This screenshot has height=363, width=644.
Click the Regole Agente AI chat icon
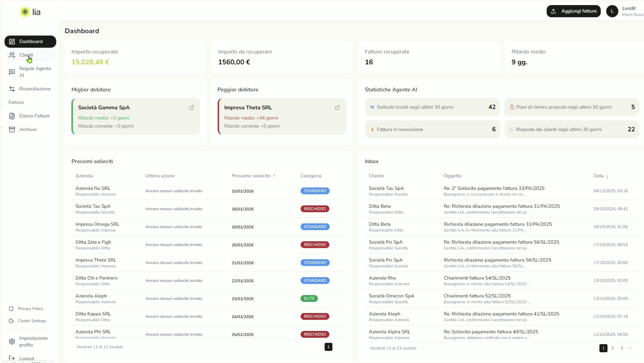coord(12,72)
